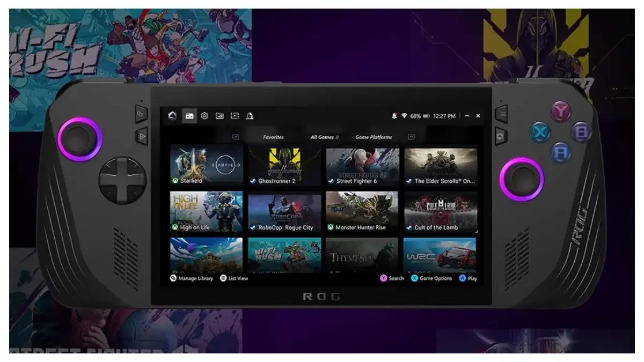This screenshot has width=644, height=362.
Task: Open the media gallery icon
Action: click(x=219, y=116)
